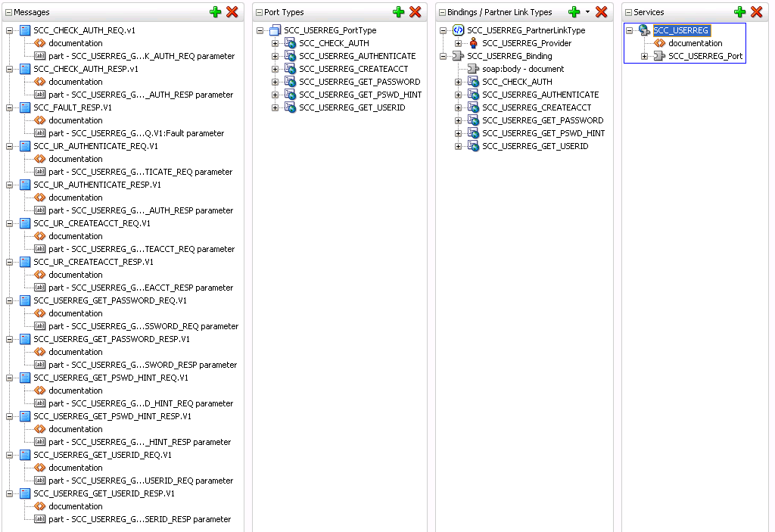775x532 pixels.
Task: Remove a port type with the red X
Action: [x=414, y=12]
